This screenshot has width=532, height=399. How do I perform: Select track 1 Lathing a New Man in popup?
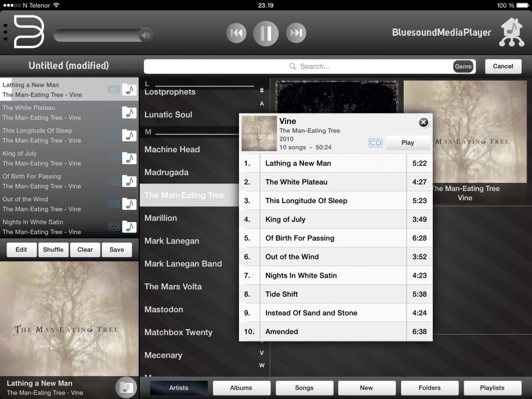(x=336, y=163)
